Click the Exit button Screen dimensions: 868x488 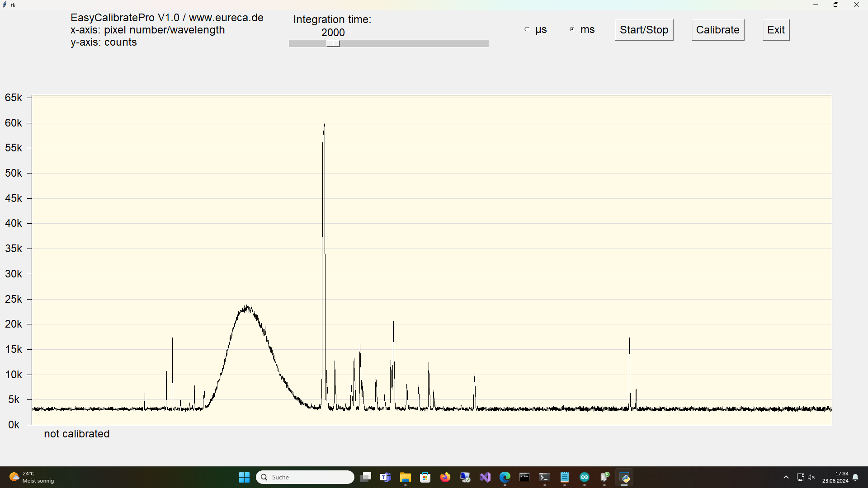tap(776, 30)
